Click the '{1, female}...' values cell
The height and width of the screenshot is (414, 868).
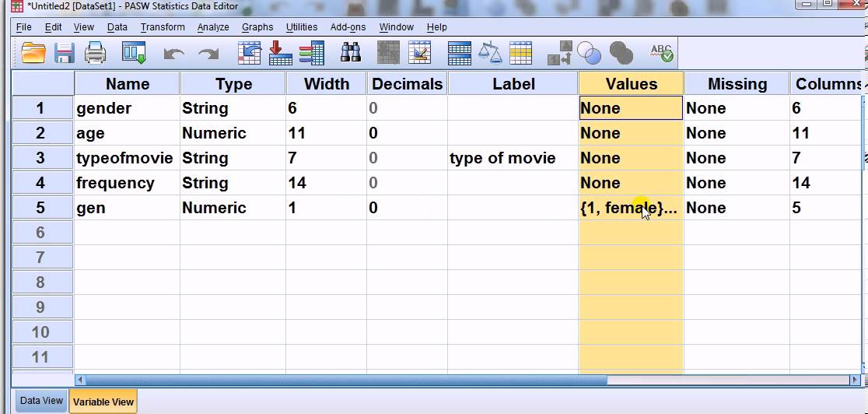(x=631, y=208)
